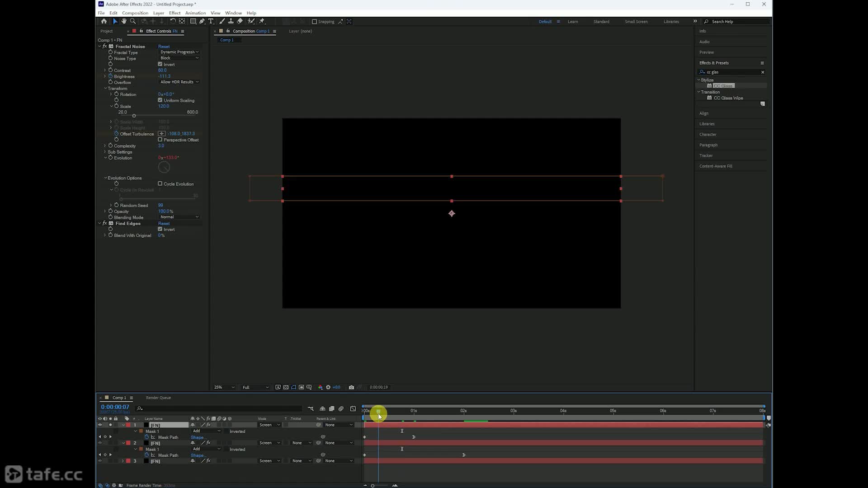Take snapshot with camera icon
The height and width of the screenshot is (488, 868).
click(351, 387)
